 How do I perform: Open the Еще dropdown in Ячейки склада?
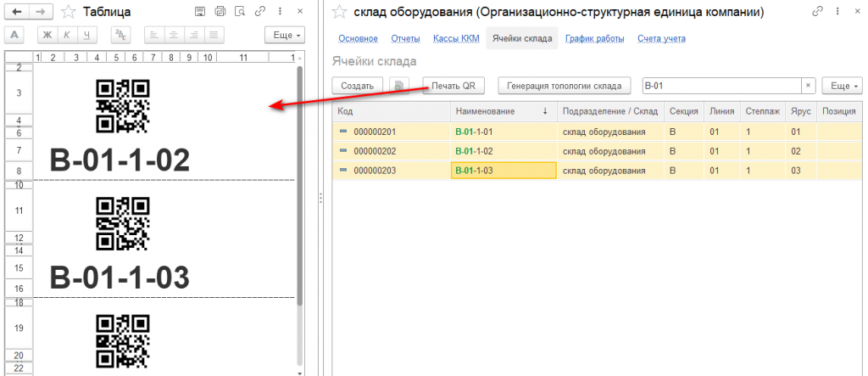pos(843,86)
